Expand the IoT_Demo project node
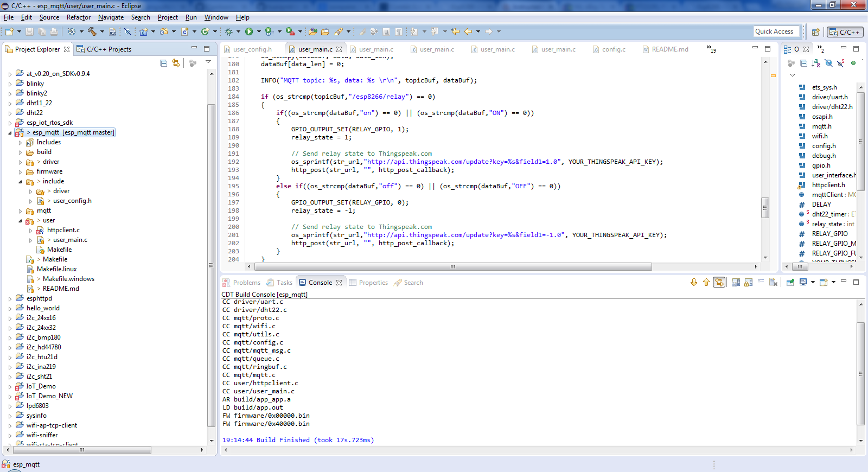 10,386
